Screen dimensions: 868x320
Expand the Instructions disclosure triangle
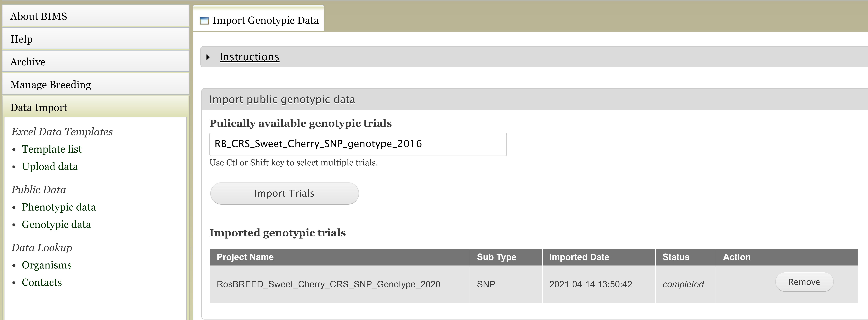click(x=208, y=57)
